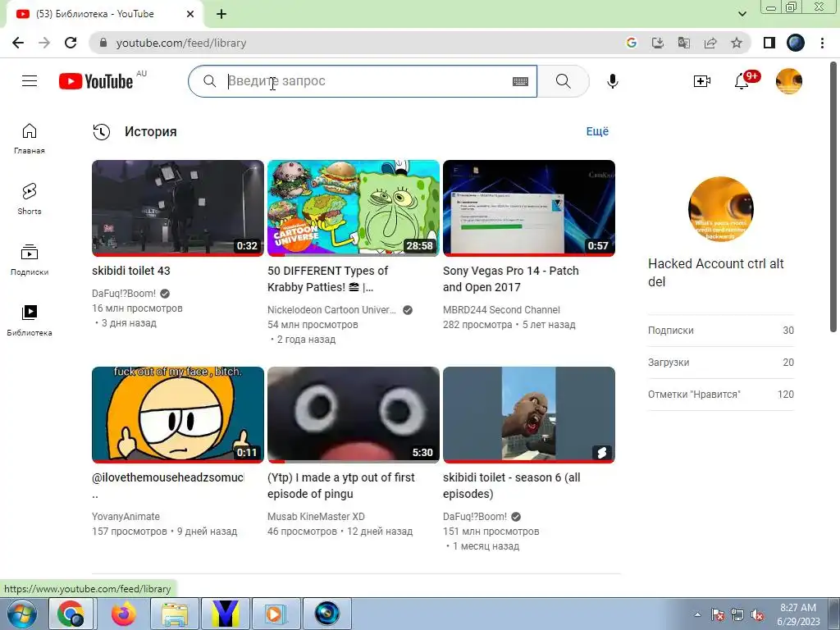Open 50 DIFFERENT Types of Krabby Patties thumbnail
The image size is (840, 630).
pos(354,208)
